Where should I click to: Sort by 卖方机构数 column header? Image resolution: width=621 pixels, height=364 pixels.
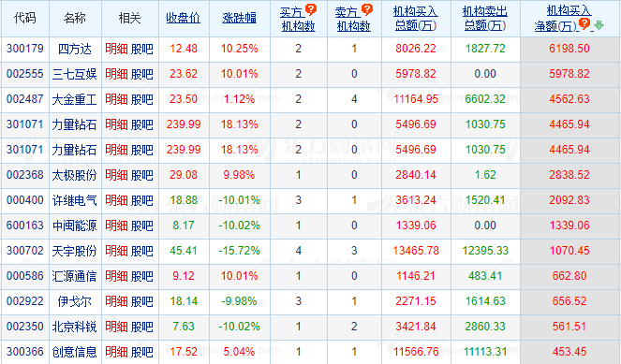[353, 19]
